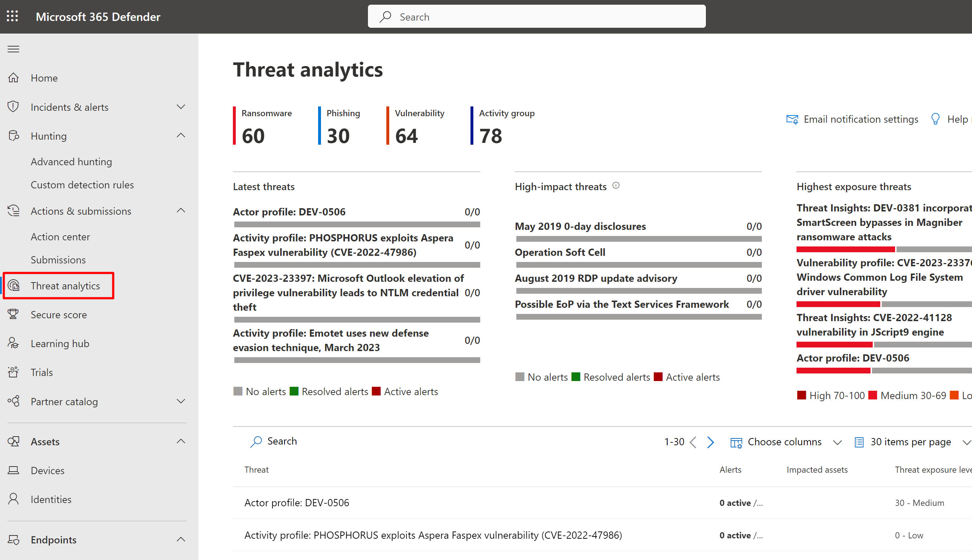Expand the Incidents & alerts section
The image size is (972, 560).
(x=181, y=106)
